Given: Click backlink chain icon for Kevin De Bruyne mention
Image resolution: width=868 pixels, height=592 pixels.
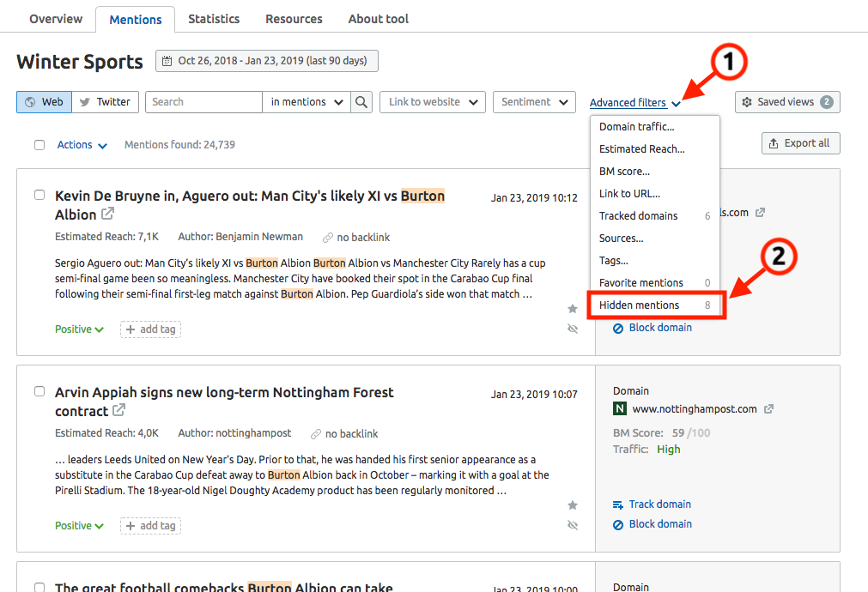Looking at the screenshot, I should pos(328,238).
